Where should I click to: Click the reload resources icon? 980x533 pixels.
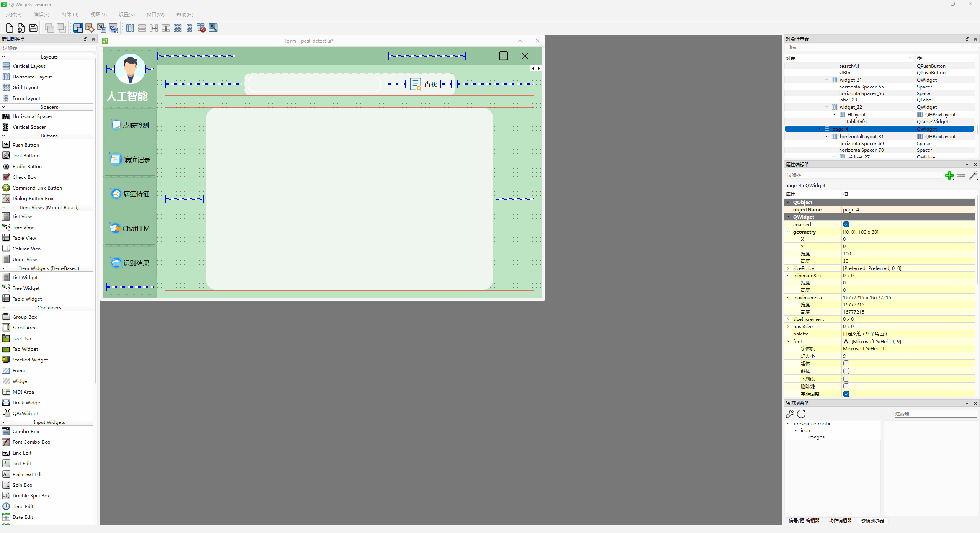click(x=801, y=414)
